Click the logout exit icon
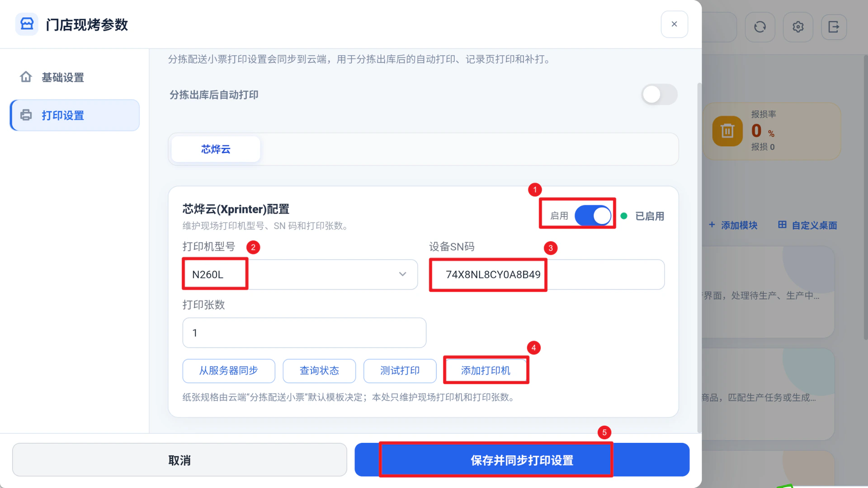Screen dimensions: 868x488 point(834,27)
